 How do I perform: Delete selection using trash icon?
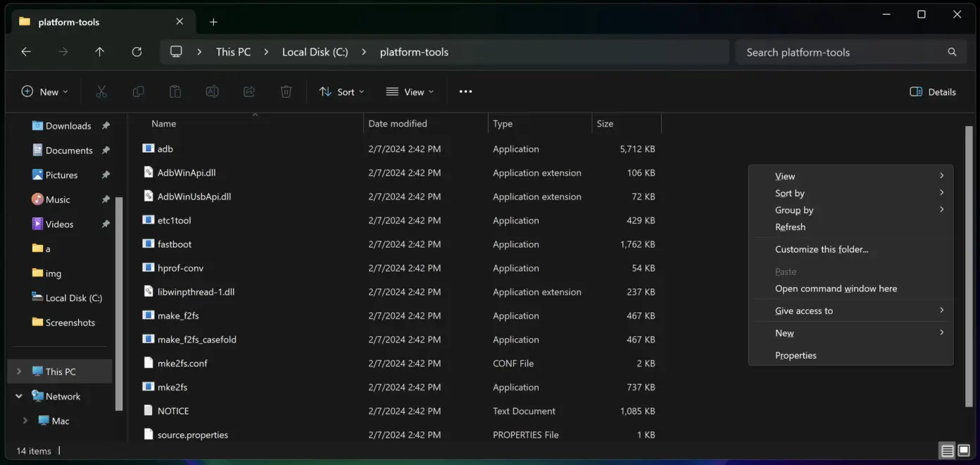point(286,91)
